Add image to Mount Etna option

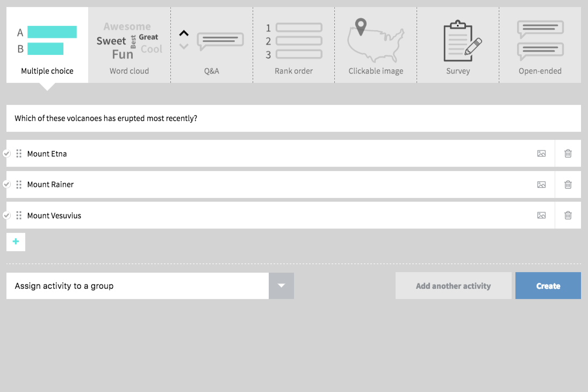pyautogui.click(x=541, y=154)
